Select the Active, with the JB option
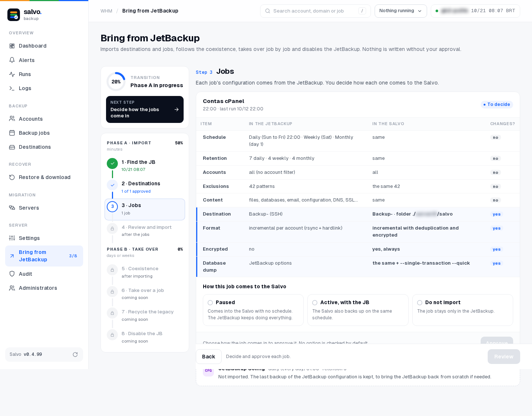The height and width of the screenshot is (416, 532). pyautogui.click(x=358, y=310)
